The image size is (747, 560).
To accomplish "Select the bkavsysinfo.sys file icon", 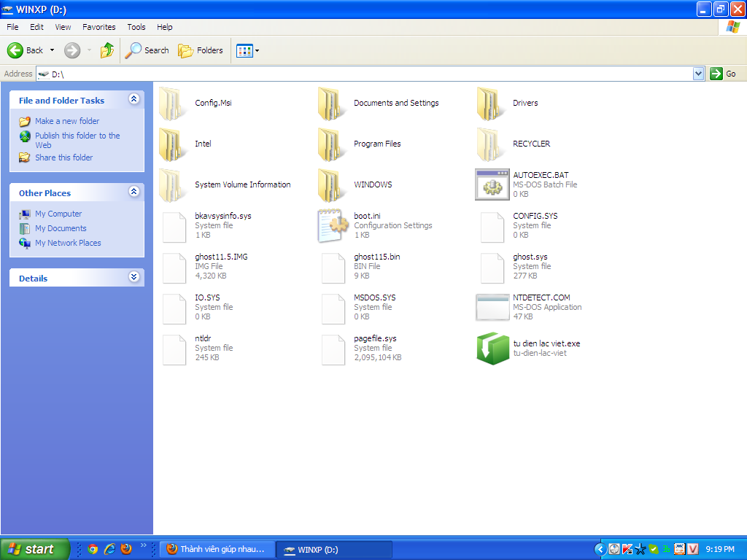I will 174,227.
